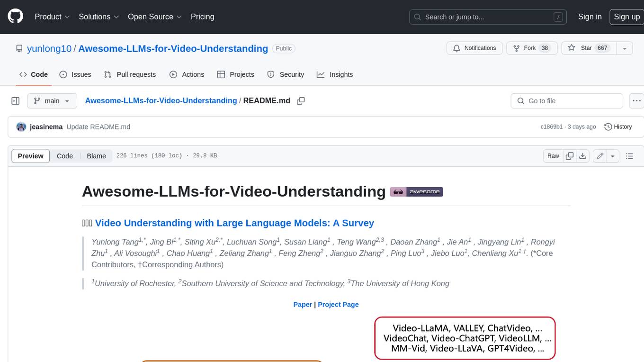Open the repository breadcrumb link
The image size is (644, 362).
click(161, 100)
